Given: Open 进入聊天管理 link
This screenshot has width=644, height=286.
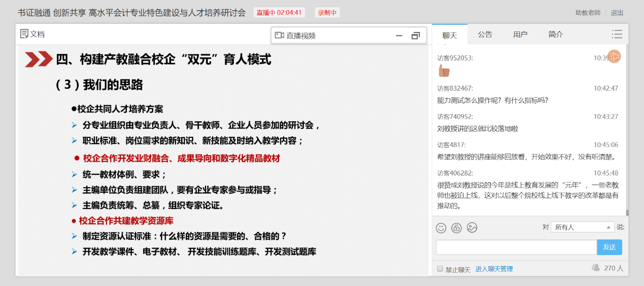Looking at the screenshot, I should point(494,269).
